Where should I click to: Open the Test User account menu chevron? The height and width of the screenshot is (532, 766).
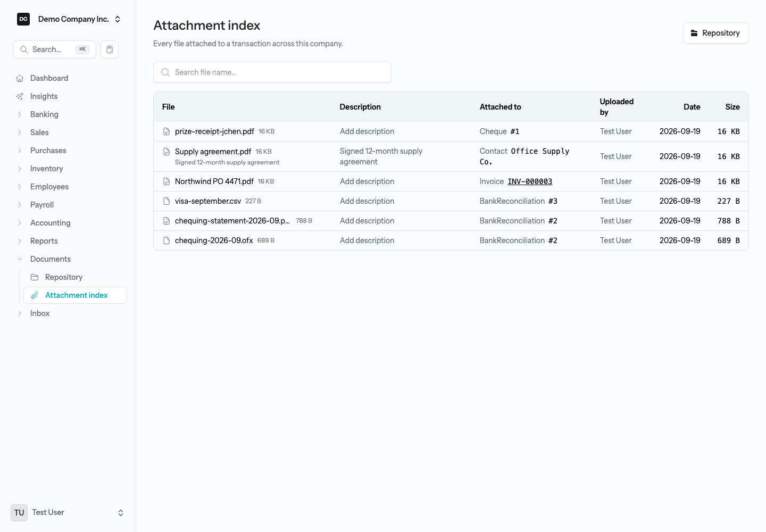click(x=121, y=513)
